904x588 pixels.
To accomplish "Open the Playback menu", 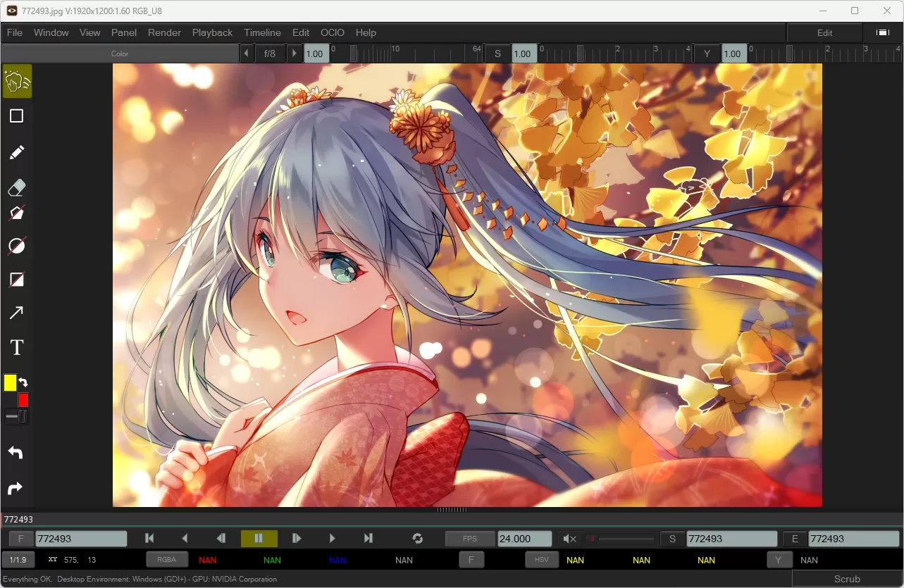I will (x=212, y=32).
